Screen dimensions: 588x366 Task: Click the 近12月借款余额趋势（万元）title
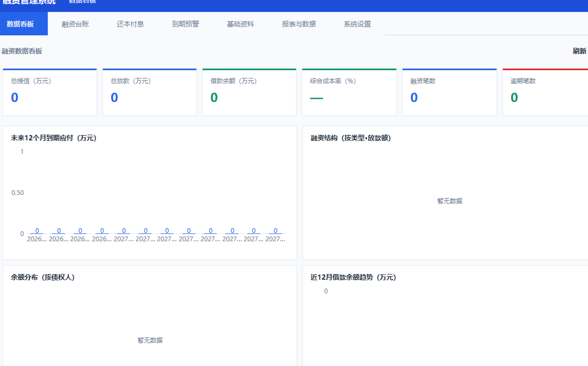353,277
